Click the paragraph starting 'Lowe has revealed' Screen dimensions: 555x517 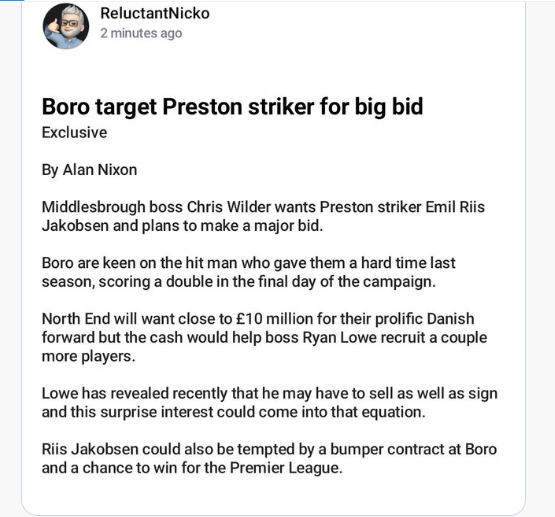point(270,403)
